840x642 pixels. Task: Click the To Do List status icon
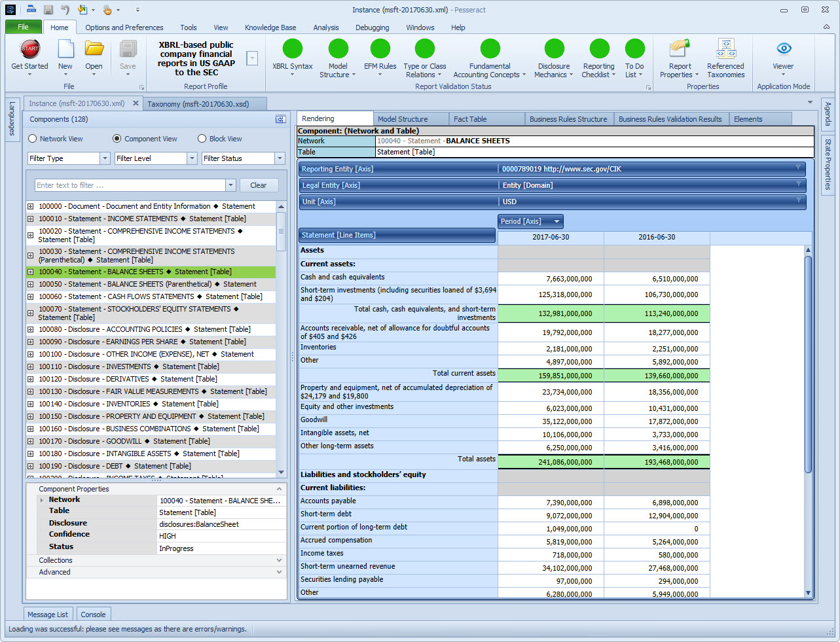(634, 48)
